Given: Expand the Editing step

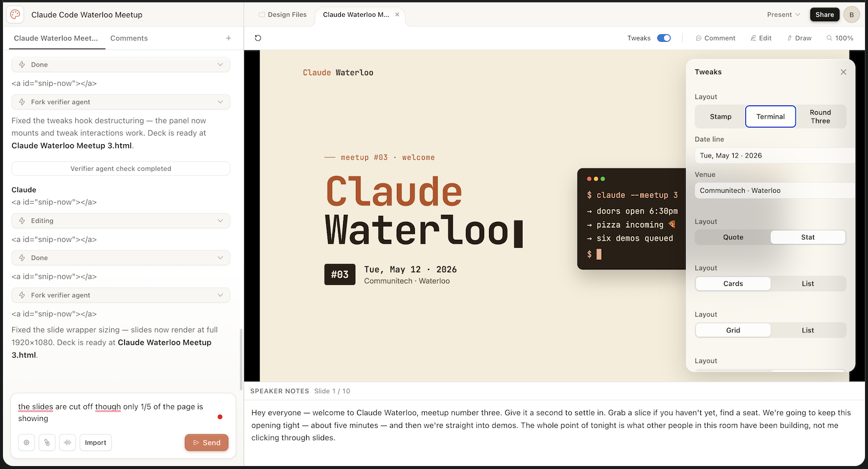Looking at the screenshot, I should click(121, 221).
